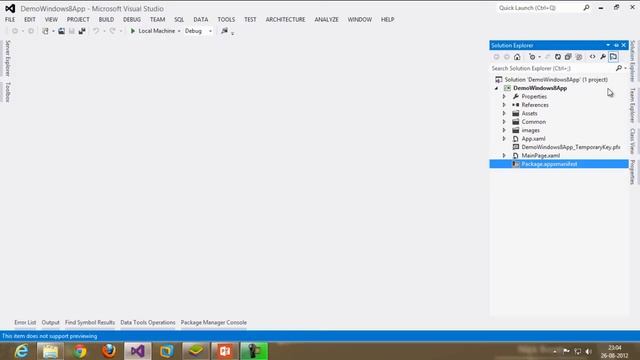Open the BUILD menu
Screen dimensions: 640x360
(106, 20)
